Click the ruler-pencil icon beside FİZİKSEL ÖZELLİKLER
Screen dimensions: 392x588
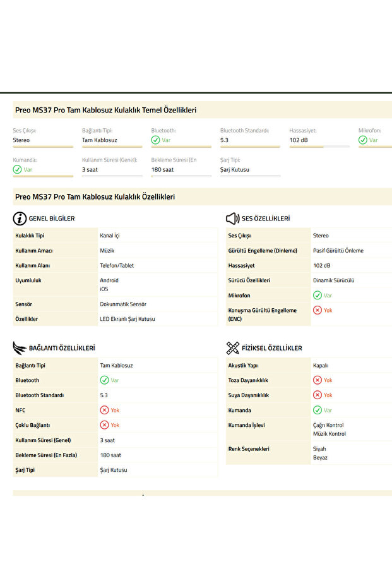pos(232,348)
